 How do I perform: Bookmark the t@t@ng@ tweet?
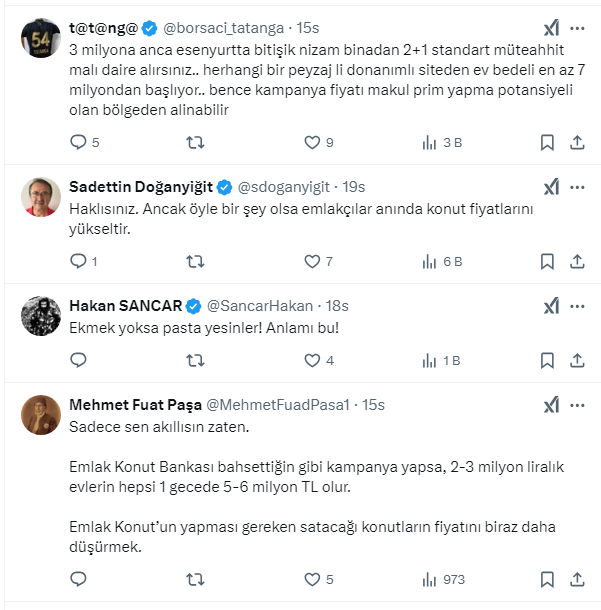[547, 142]
